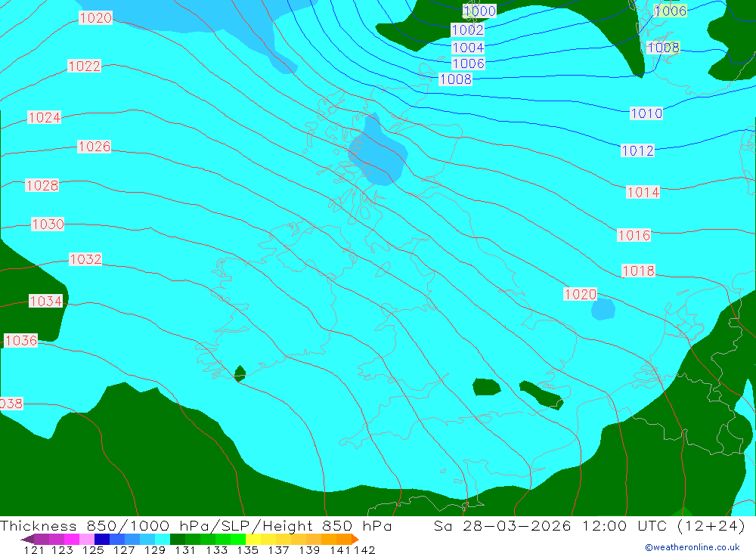This screenshot has width=756, height=554.
Task: Select the blue 1004 isobar label
Action: (x=468, y=48)
